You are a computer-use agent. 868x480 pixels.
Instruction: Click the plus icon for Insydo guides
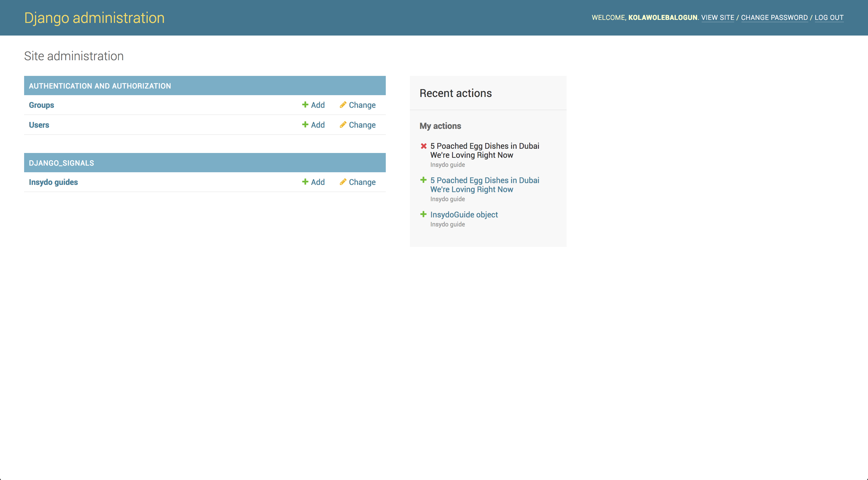point(305,182)
